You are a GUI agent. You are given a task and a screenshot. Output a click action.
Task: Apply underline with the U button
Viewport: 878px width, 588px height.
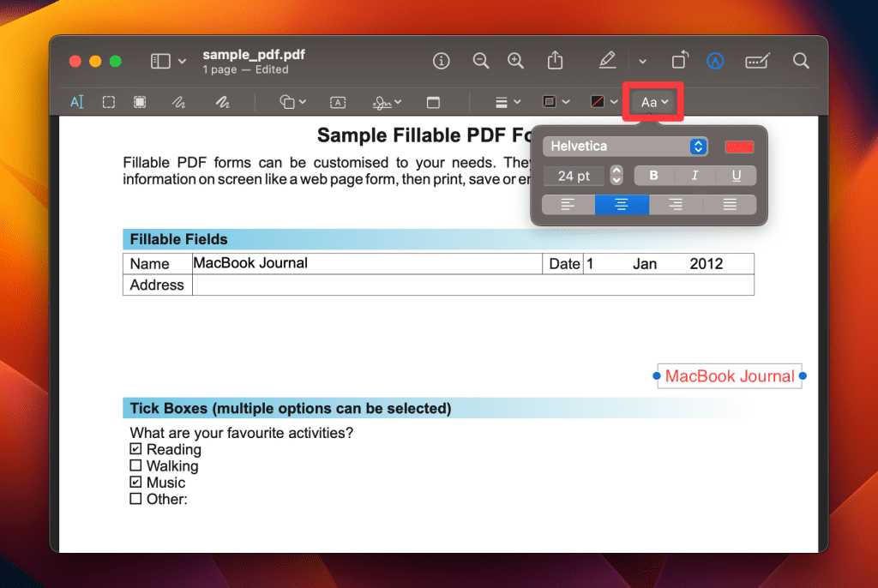tap(737, 176)
